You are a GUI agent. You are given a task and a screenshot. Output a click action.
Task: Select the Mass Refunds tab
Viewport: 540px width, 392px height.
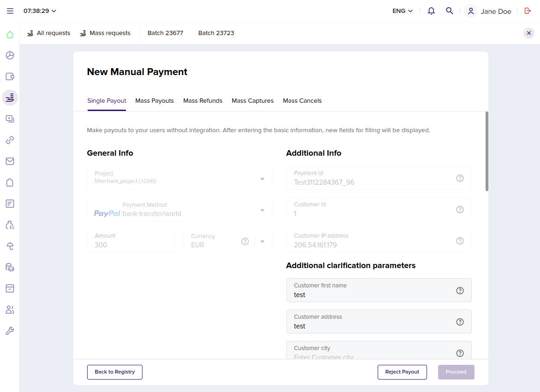click(203, 101)
